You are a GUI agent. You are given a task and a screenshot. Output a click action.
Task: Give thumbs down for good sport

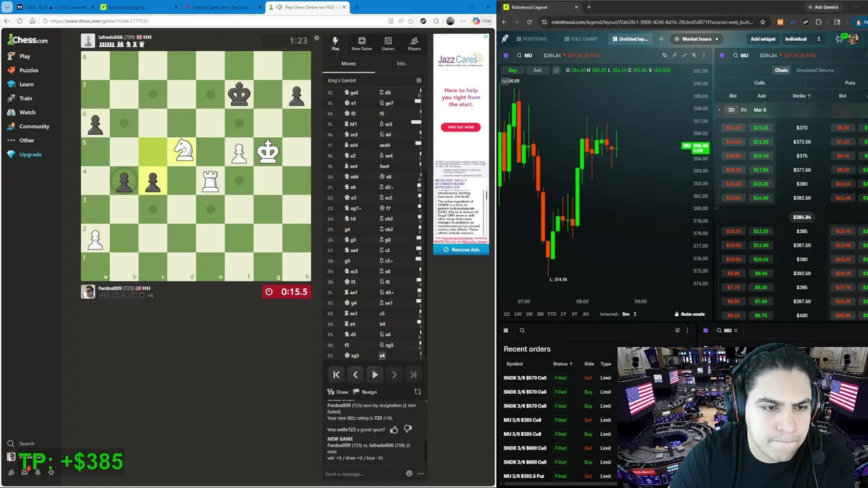point(408,429)
